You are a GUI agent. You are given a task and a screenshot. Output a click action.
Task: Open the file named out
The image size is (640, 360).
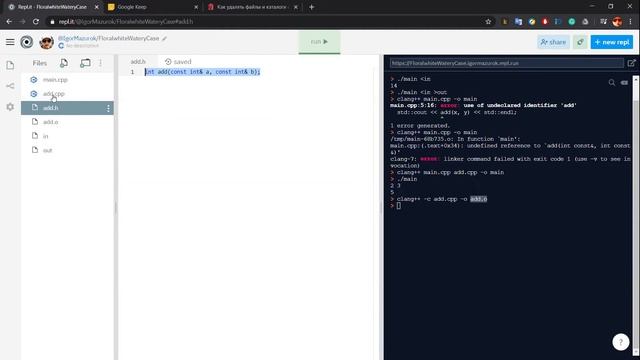tap(67, 150)
